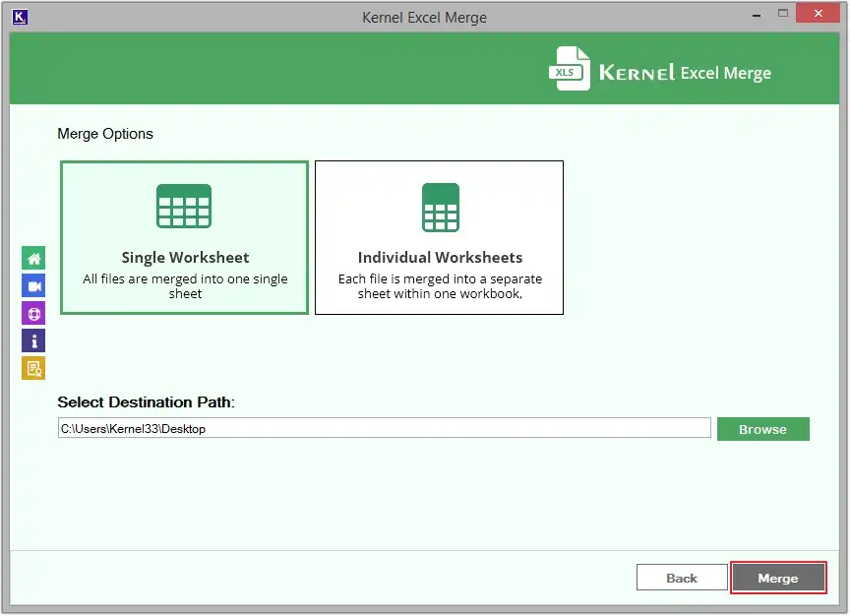
Task: Open the support lifebuoy icon
Action: pos(33,314)
